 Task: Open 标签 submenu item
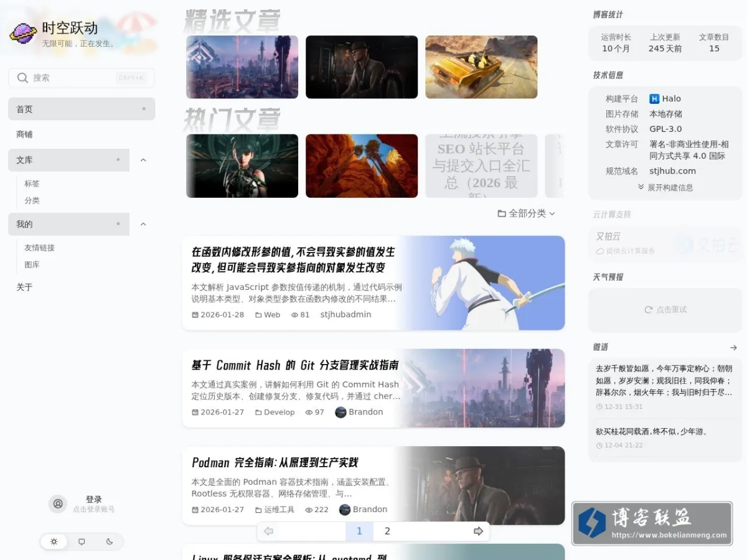pos(32,184)
